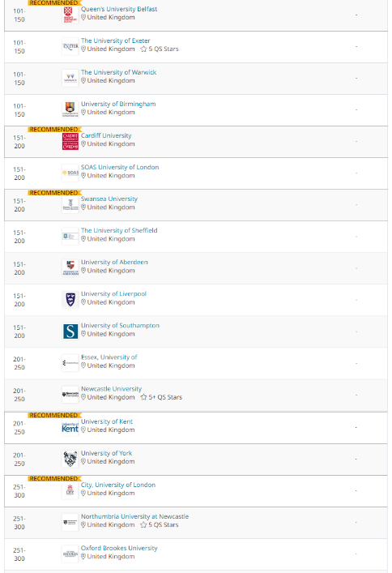Viewport: 392px width, 573px height.
Task: Click the Queen's University Belfast logo
Action: (70, 15)
